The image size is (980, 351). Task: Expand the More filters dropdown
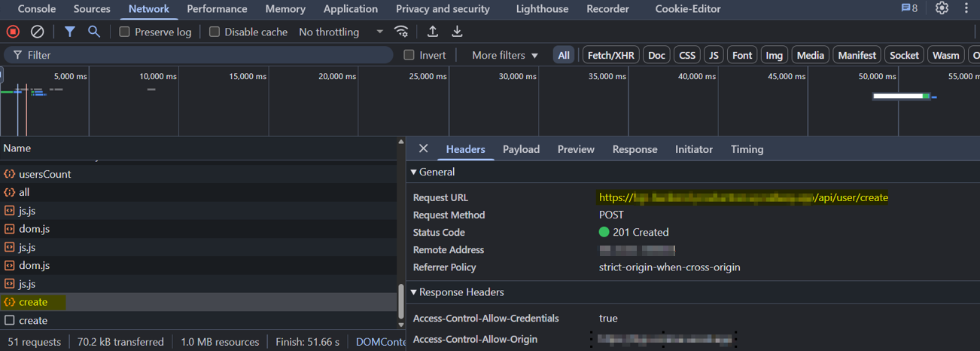click(505, 55)
